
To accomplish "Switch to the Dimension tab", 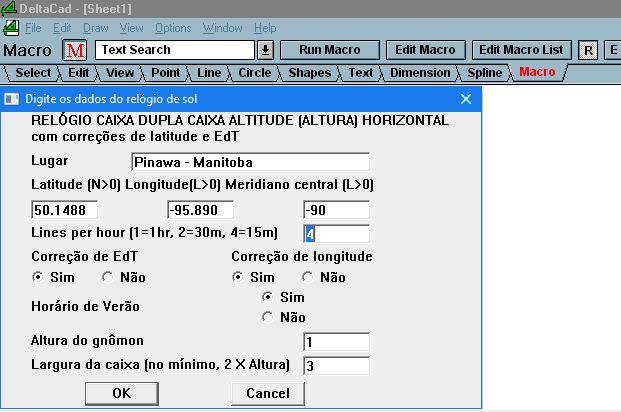I will pyautogui.click(x=419, y=73).
